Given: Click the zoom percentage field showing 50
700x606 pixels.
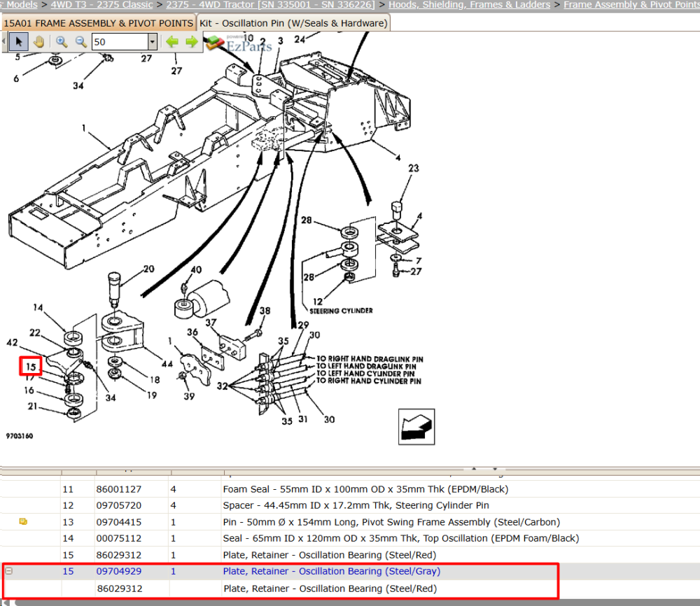Looking at the screenshot, I should point(120,42).
